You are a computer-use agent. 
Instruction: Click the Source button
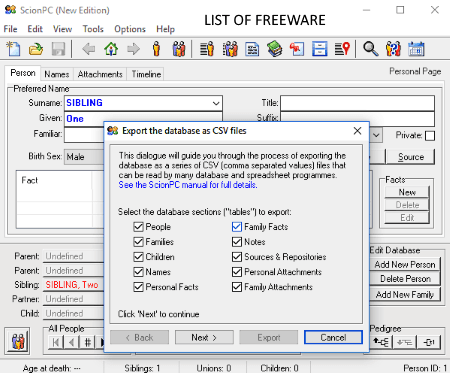point(410,157)
